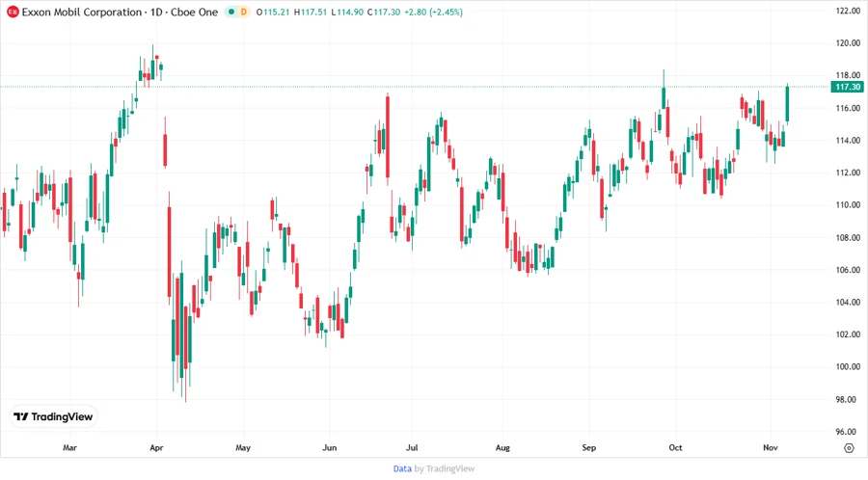Viewport: 868px width, 480px height.
Task: Click the change value +2.80 (+2.45%)
Action: point(433,13)
